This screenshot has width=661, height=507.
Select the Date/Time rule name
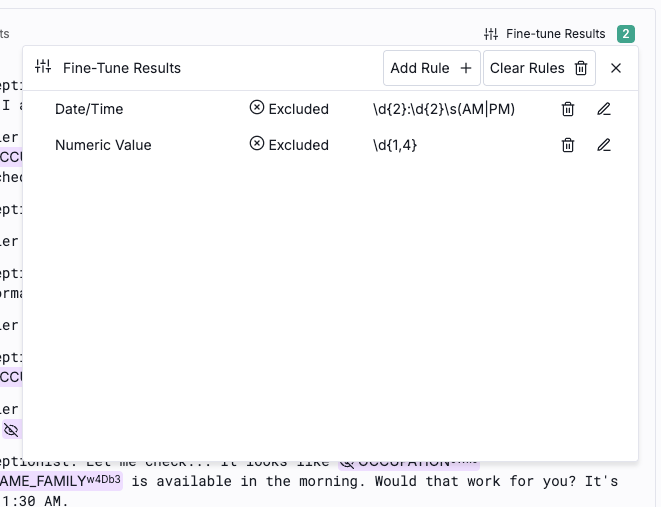[89, 109]
